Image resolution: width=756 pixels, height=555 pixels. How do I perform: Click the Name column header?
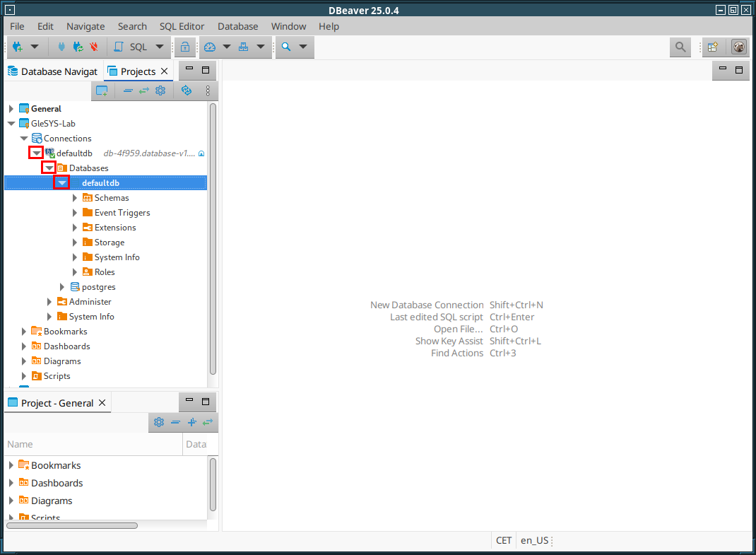93,445
